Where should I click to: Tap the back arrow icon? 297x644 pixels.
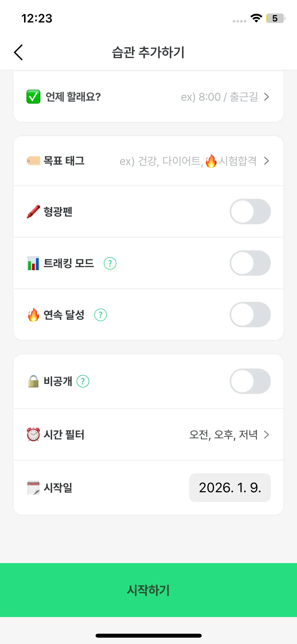(x=18, y=52)
